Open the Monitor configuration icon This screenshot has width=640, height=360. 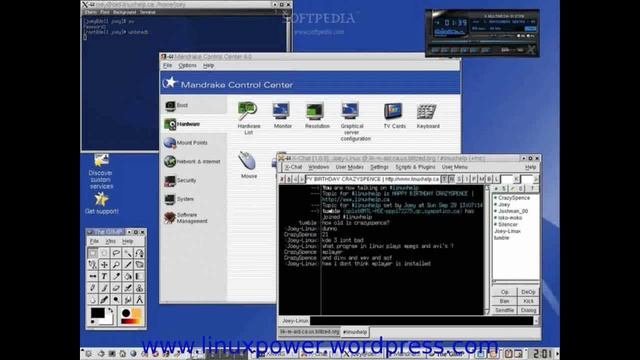click(282, 116)
